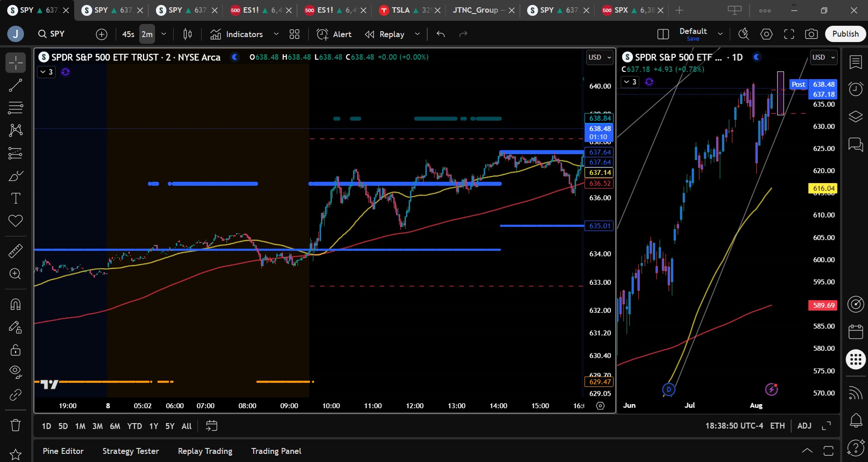This screenshot has width=868, height=462.
Task: Open a new tab with plus
Action: [679, 10]
